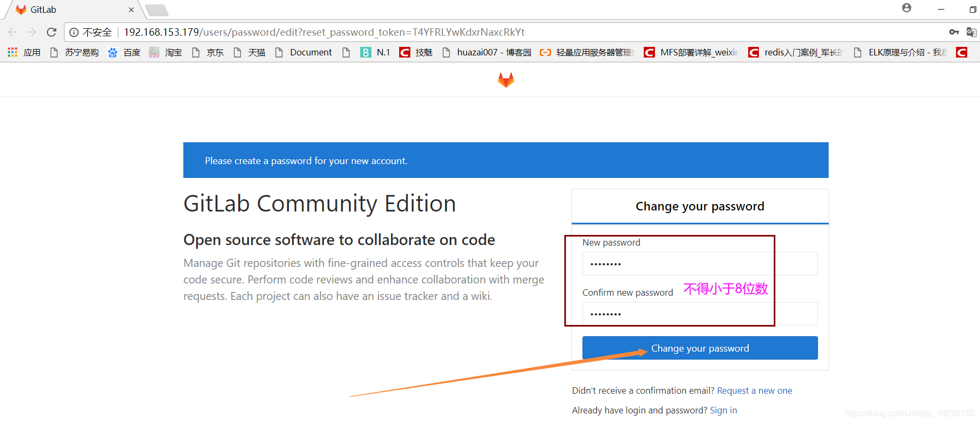
Task: Click the address bar URL
Action: click(324, 32)
